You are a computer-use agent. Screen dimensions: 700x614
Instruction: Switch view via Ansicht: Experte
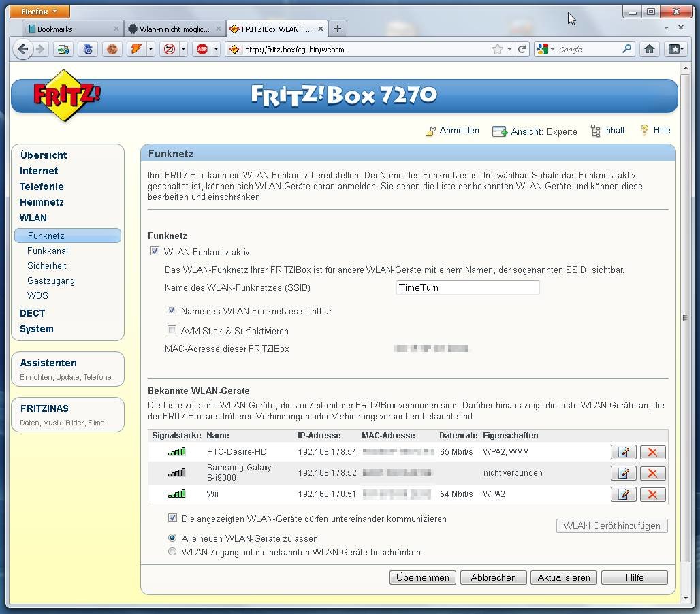pos(535,131)
